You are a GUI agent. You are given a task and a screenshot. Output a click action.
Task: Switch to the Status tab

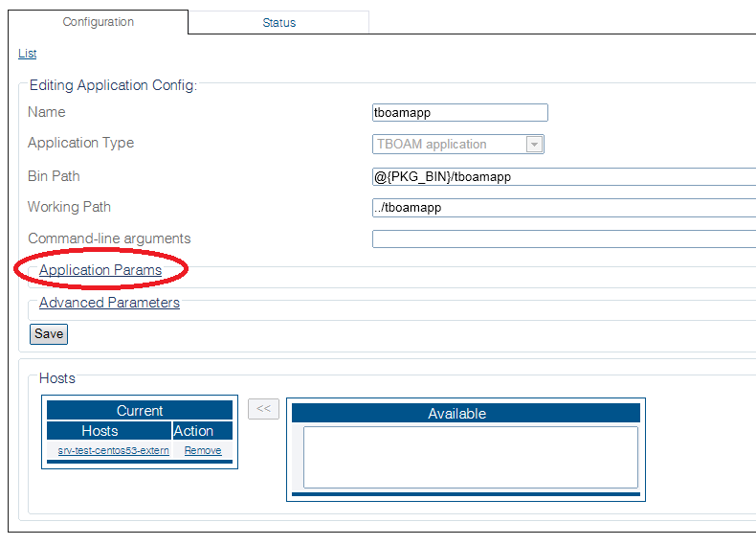coord(278,22)
